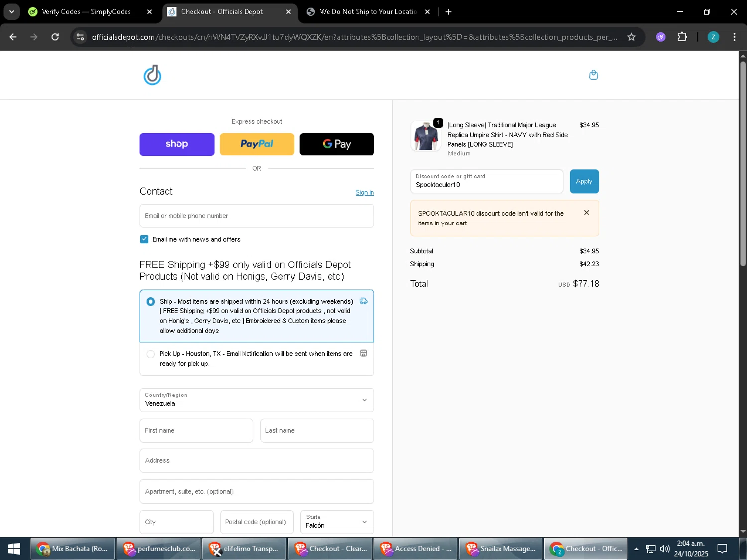Click the First name field

(x=196, y=431)
